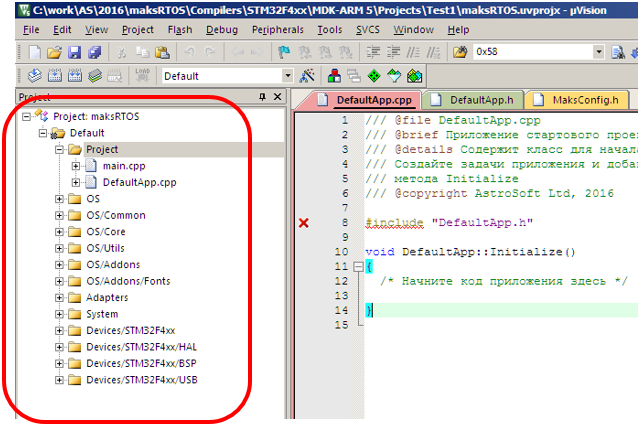The image size is (643, 436).
Task: Expand the System folder
Action: click(59, 314)
